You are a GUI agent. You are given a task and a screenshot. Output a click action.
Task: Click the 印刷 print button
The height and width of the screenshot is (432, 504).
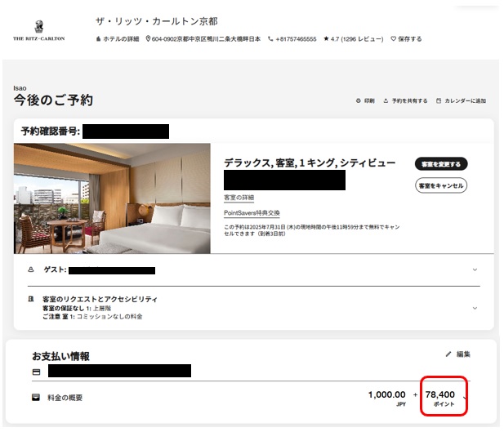(x=365, y=101)
